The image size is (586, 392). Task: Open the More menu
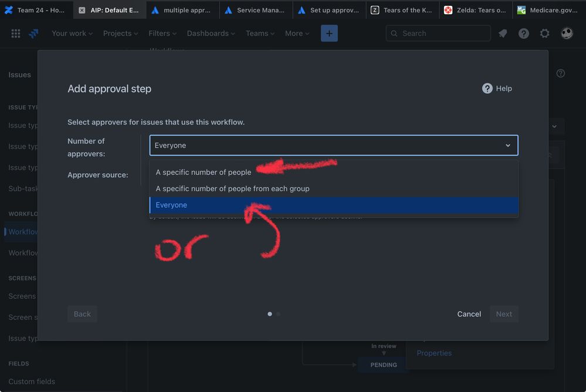point(297,33)
